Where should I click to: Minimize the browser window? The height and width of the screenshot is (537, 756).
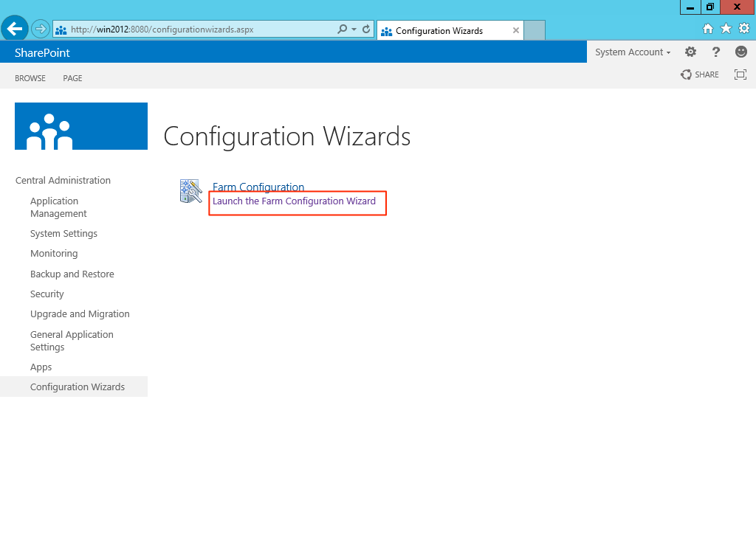click(x=690, y=7)
